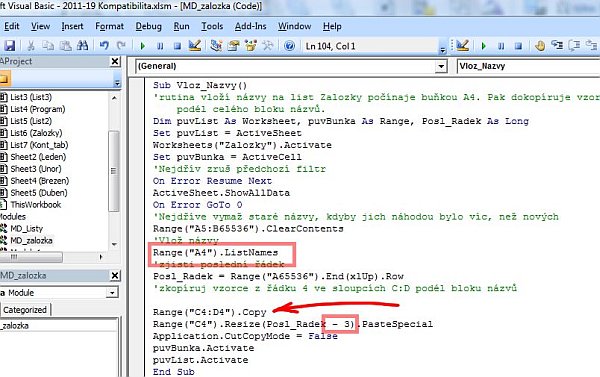Open the Help menu
This screenshot has height=377, width=600.
click(x=332, y=26)
